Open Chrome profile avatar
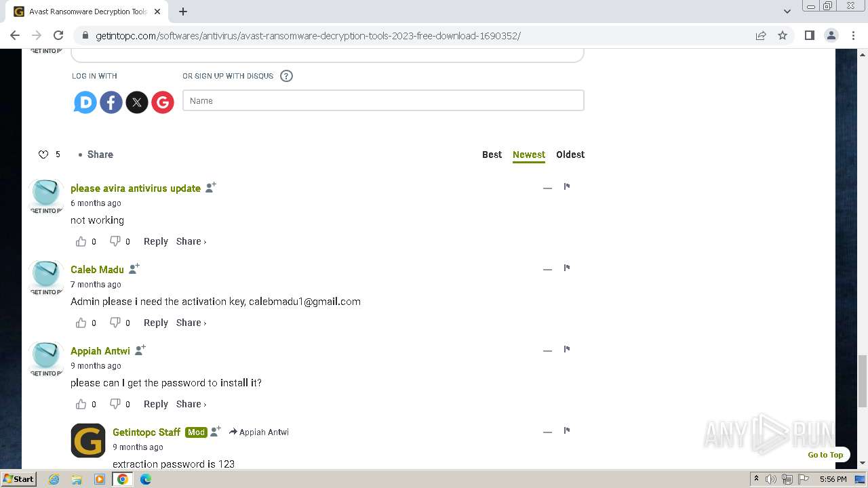 coord(831,35)
